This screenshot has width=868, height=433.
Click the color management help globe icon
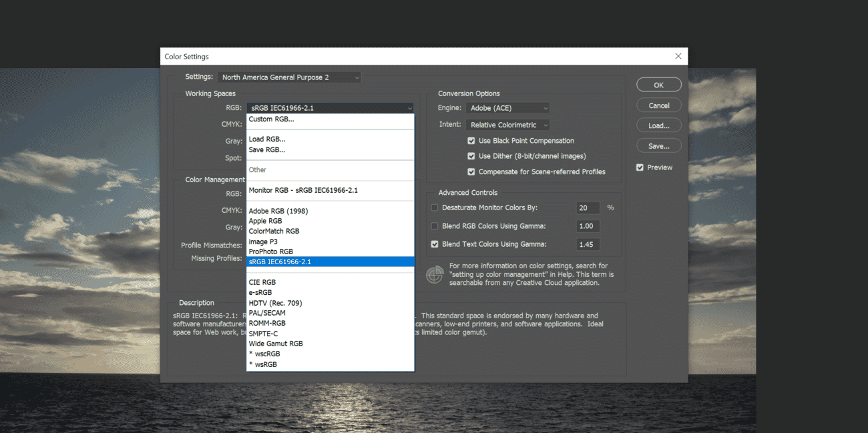click(x=435, y=274)
